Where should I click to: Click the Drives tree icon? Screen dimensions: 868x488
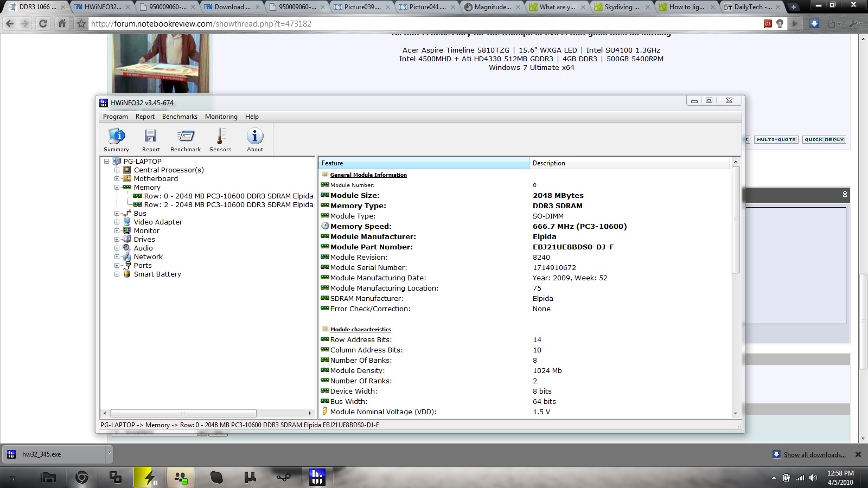coord(127,239)
